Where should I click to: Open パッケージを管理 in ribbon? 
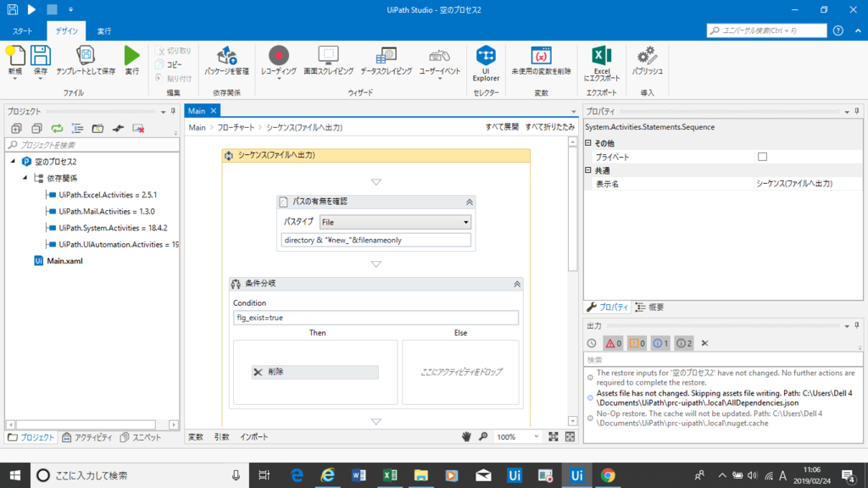226,60
